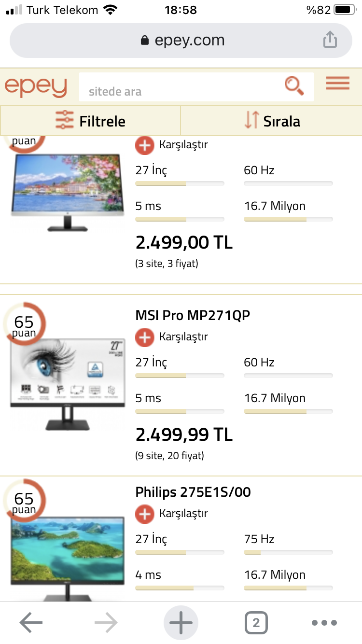Tap the epey.com address bar
Image resolution: width=362 pixels, height=644 pixels.
[181, 41]
